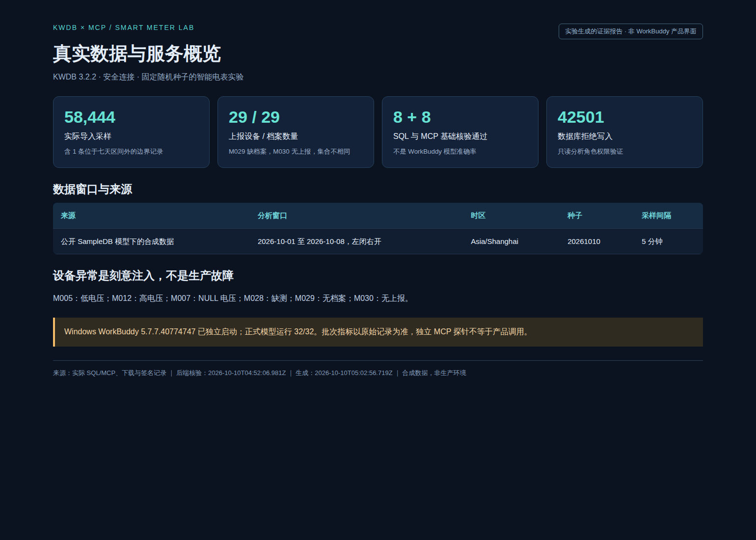This screenshot has width=756, height=540.
Task: Click the header text 'KWDB × MCP / SMART METER LAB'
Action: click(x=123, y=27)
